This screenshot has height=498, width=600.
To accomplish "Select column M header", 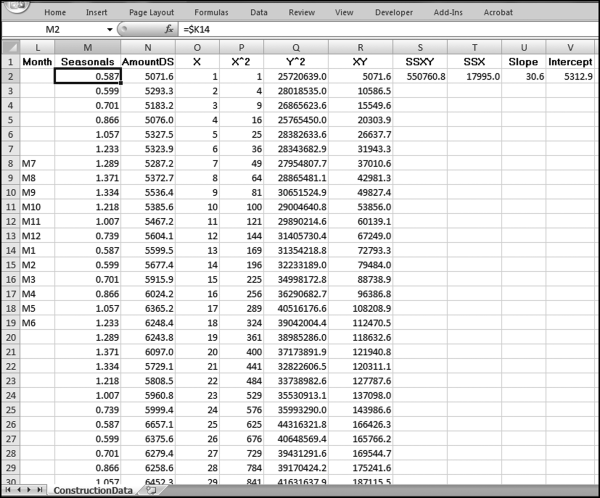I will pyautogui.click(x=88, y=47).
